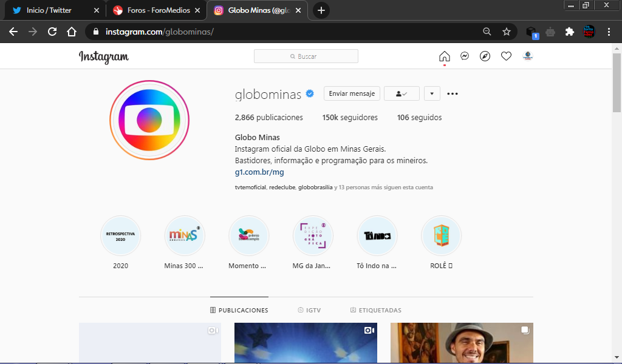Click the browser forward arrow
The height and width of the screenshot is (364, 622).
click(33, 32)
